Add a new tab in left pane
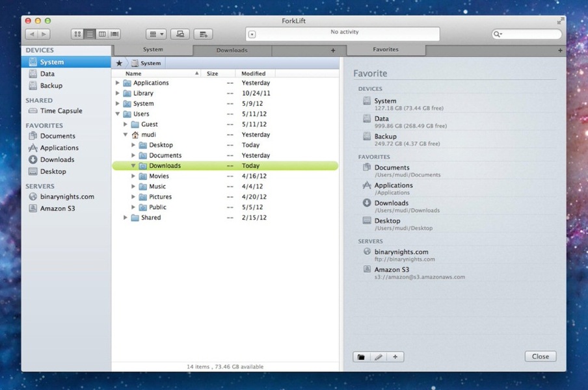 [x=333, y=50]
